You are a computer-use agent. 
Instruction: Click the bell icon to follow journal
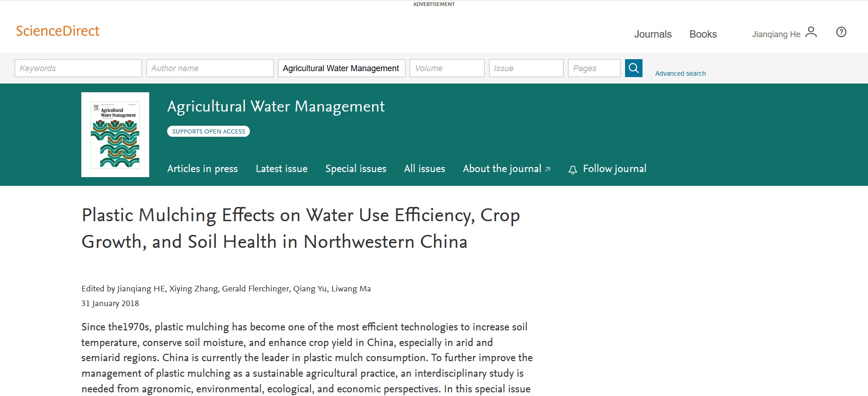[x=573, y=170]
